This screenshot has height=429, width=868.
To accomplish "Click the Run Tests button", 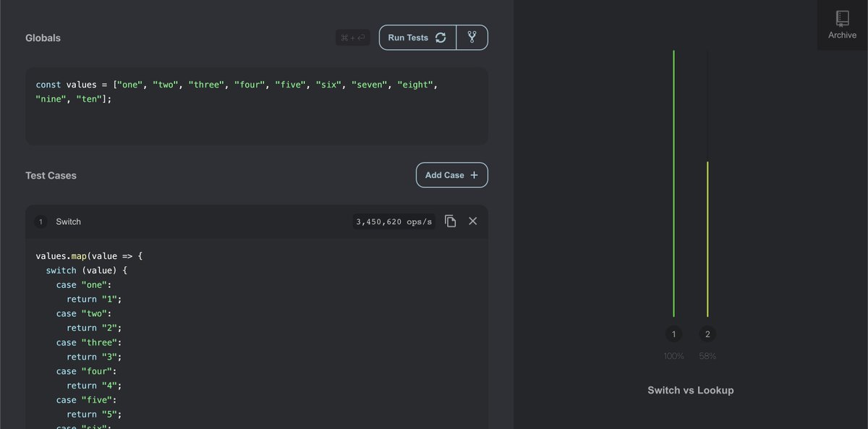I will (x=418, y=38).
